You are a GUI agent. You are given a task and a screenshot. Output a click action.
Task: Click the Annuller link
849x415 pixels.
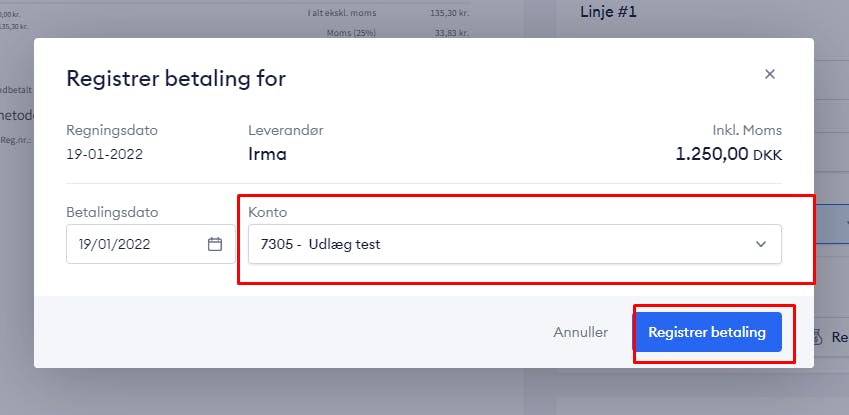580,332
